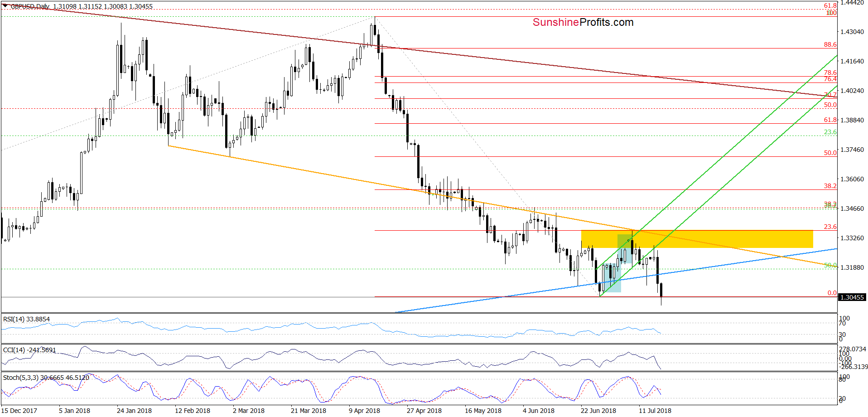Click the 278.0734 CCI scale value
The width and height of the screenshot is (868, 417).
pos(852,349)
